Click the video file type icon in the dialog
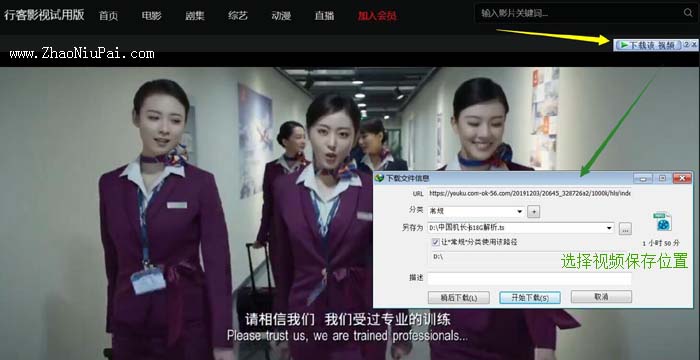Viewport: 700px width, 360px height. [x=662, y=222]
